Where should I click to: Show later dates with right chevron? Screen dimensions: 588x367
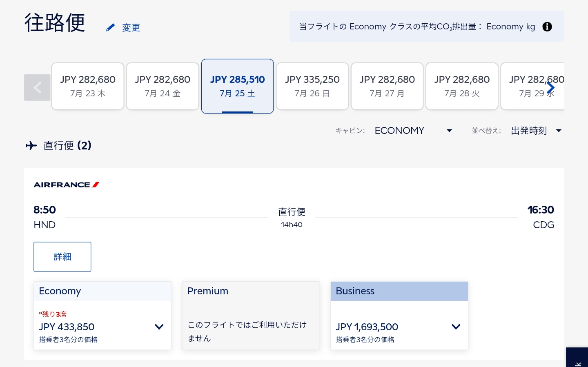[x=551, y=87]
